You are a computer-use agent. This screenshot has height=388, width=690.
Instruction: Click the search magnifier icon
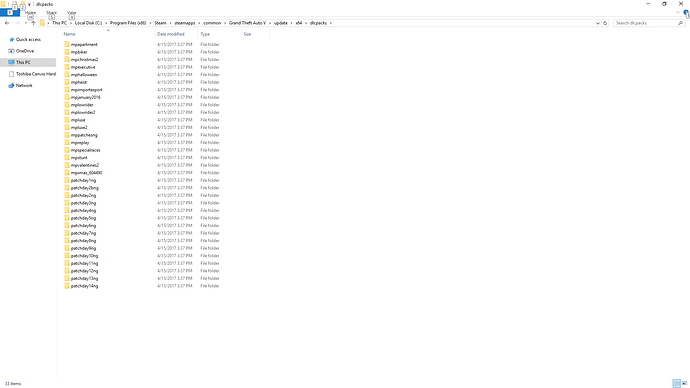tap(680, 23)
